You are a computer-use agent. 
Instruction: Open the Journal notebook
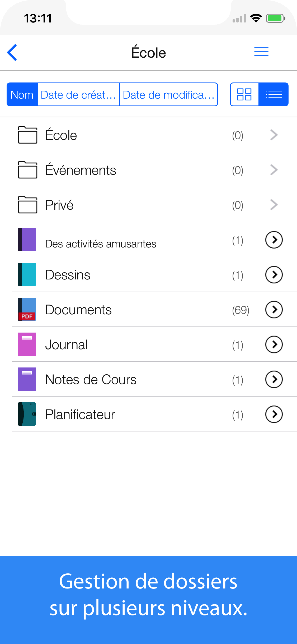[67, 345]
